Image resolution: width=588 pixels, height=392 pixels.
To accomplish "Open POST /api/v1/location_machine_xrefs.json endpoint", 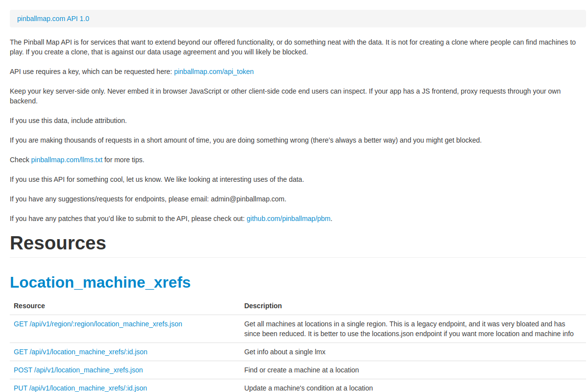I will point(78,370).
